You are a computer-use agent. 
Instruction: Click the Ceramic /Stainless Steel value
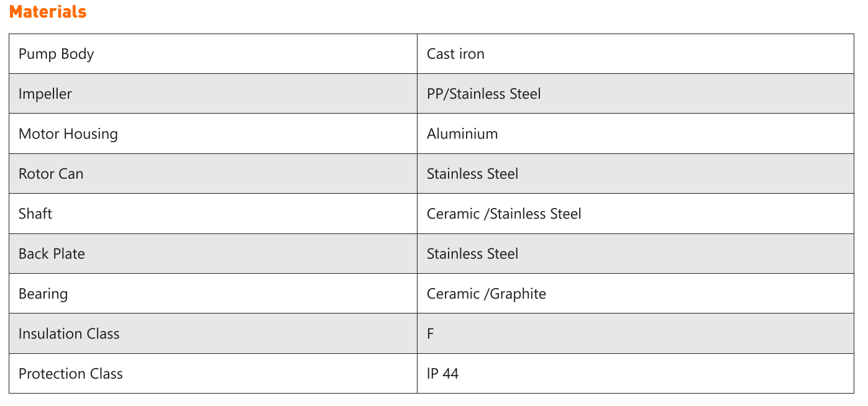click(x=504, y=214)
